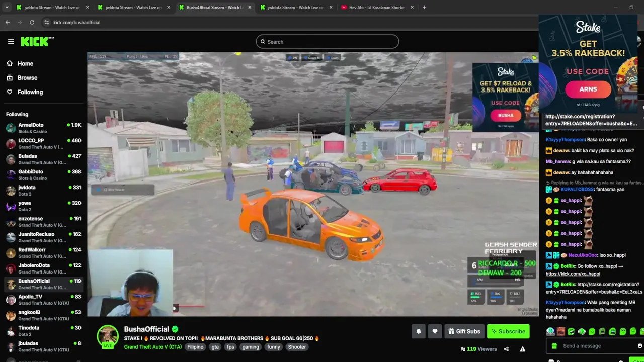Image resolution: width=644 pixels, height=362 pixels.
Task: Open Buladas channel in Following list
Action: [43, 159]
